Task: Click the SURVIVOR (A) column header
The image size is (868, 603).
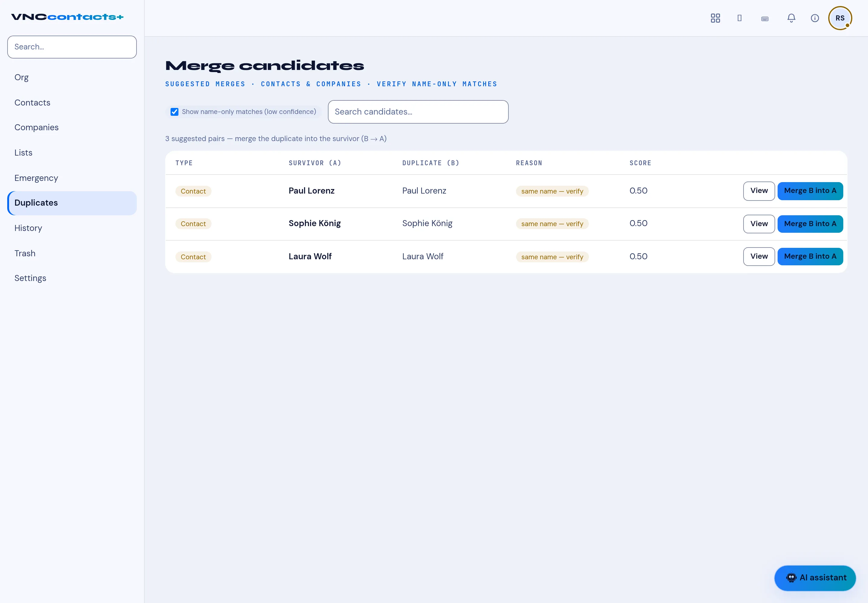Action: pos(315,163)
